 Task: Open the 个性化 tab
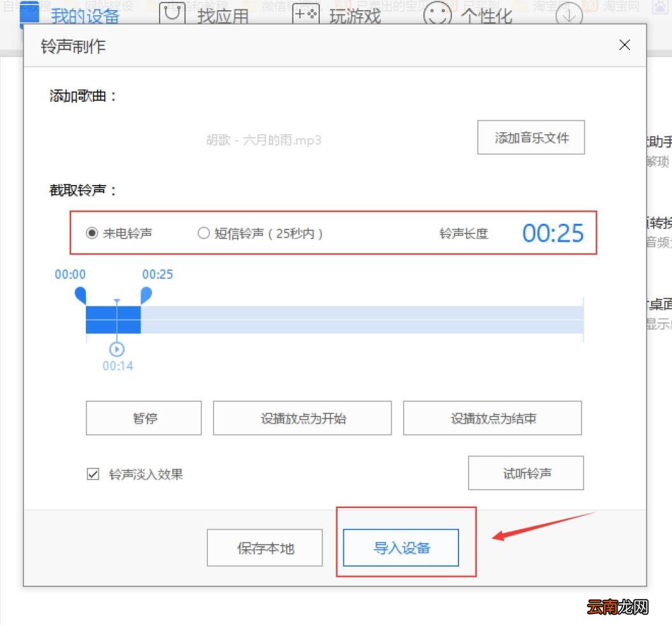pos(486,16)
